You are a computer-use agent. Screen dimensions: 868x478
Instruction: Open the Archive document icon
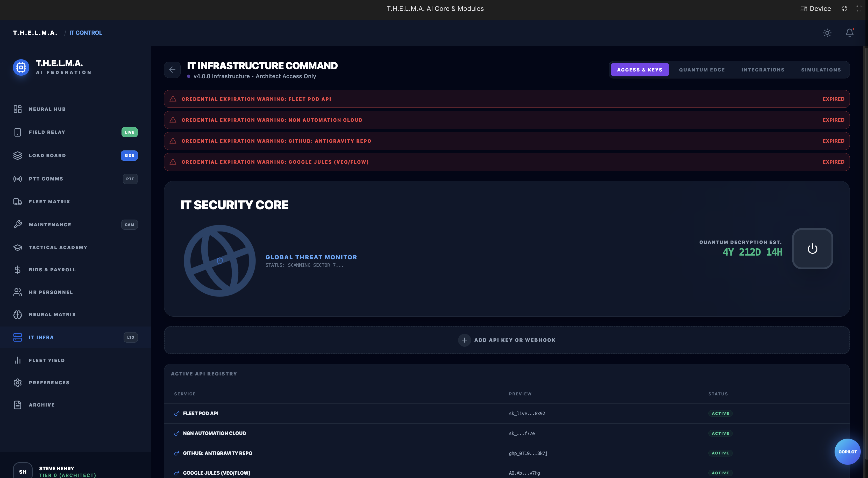pyautogui.click(x=18, y=405)
